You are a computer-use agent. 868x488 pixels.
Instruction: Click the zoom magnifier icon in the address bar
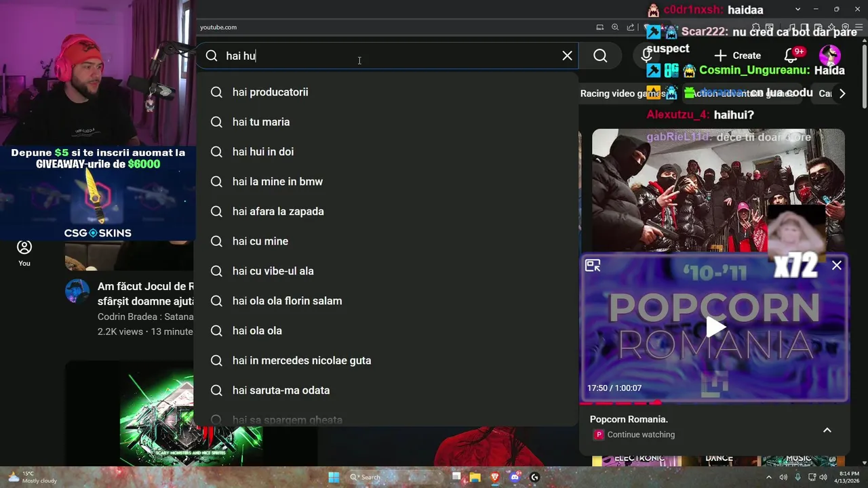[x=615, y=27]
